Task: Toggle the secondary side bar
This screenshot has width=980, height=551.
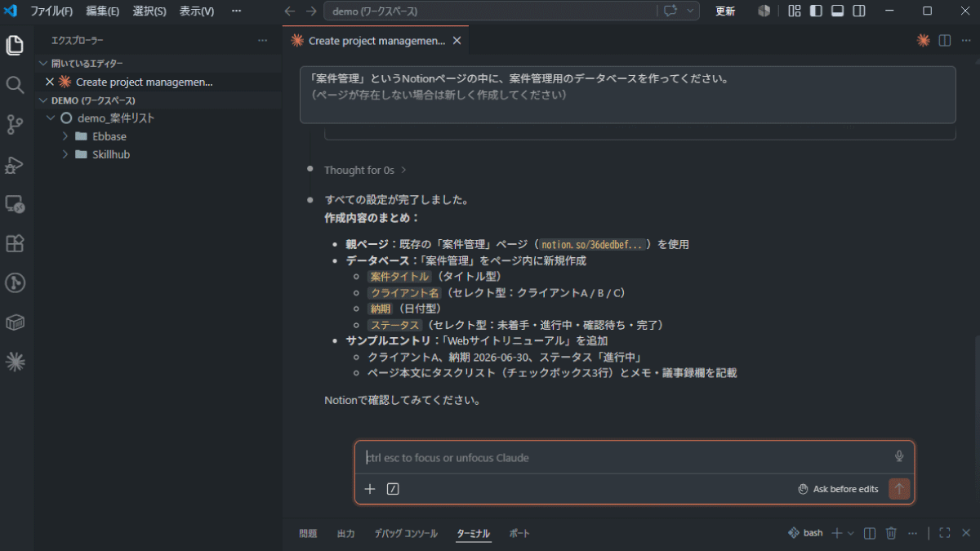Action: pyautogui.click(x=859, y=11)
